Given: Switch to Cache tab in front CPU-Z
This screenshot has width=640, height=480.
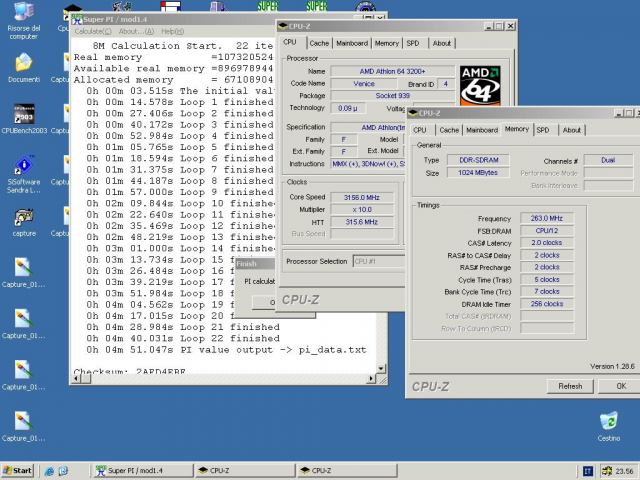Looking at the screenshot, I should point(449,130).
